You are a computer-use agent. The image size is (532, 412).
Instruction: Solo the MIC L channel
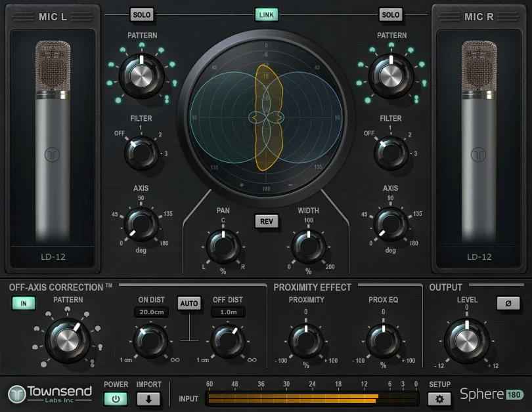142,14
